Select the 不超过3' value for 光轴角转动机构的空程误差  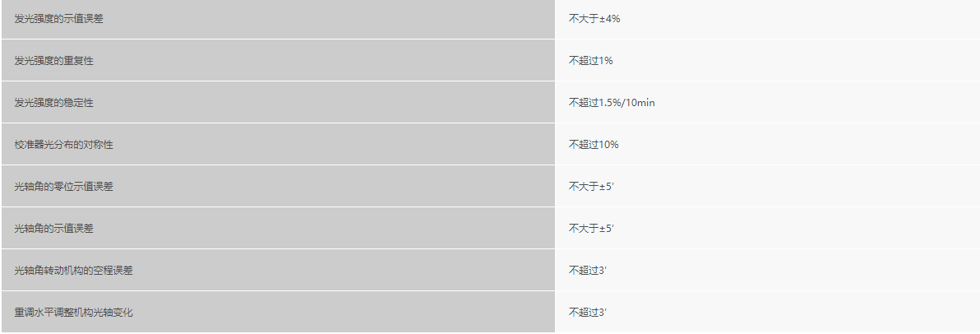[x=588, y=270]
